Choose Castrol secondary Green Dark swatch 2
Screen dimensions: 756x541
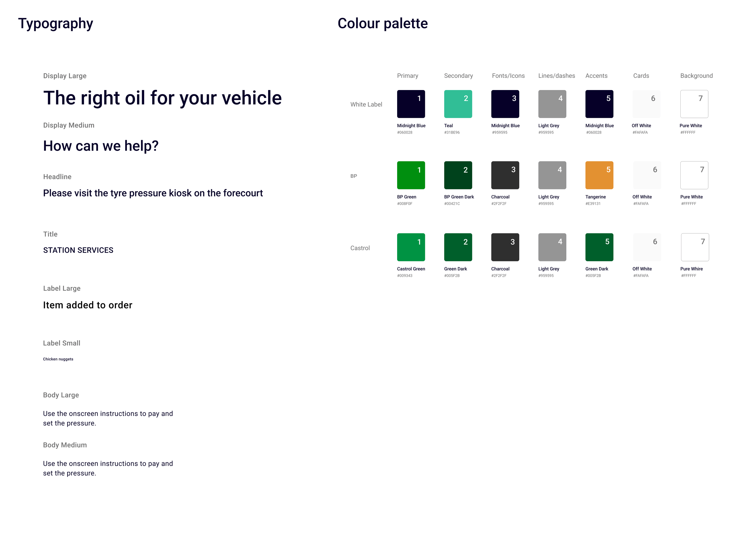coord(458,247)
